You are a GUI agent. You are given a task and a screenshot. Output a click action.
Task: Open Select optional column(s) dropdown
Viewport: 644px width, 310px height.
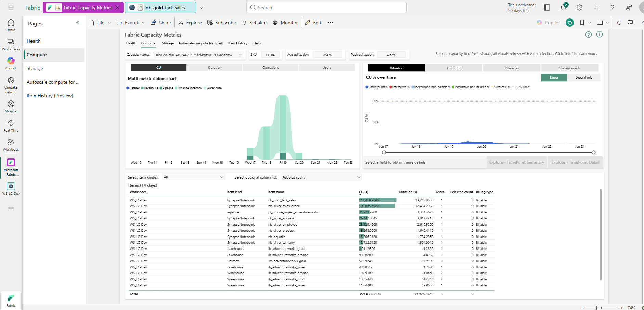tap(321, 177)
